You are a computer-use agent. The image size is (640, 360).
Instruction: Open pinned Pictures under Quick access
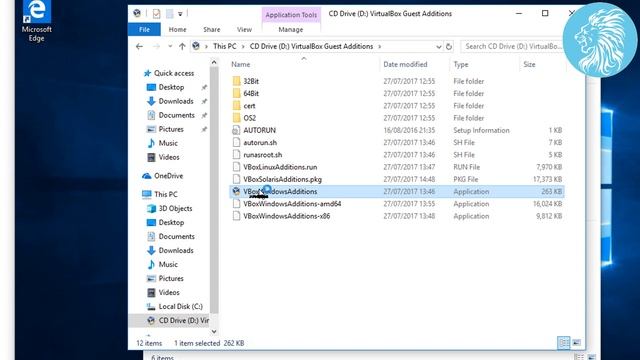171,129
